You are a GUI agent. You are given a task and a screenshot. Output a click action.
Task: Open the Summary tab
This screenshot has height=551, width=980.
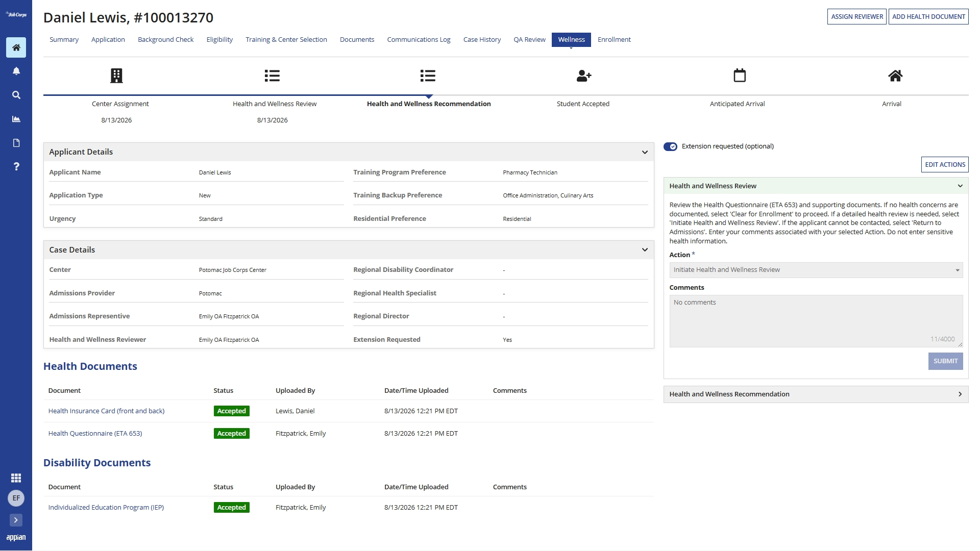coord(64,40)
